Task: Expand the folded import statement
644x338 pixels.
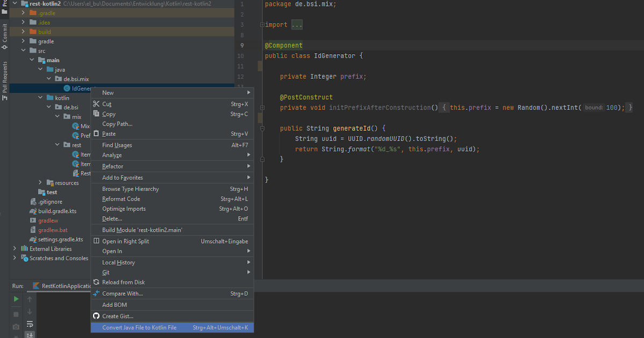Action: point(296,24)
